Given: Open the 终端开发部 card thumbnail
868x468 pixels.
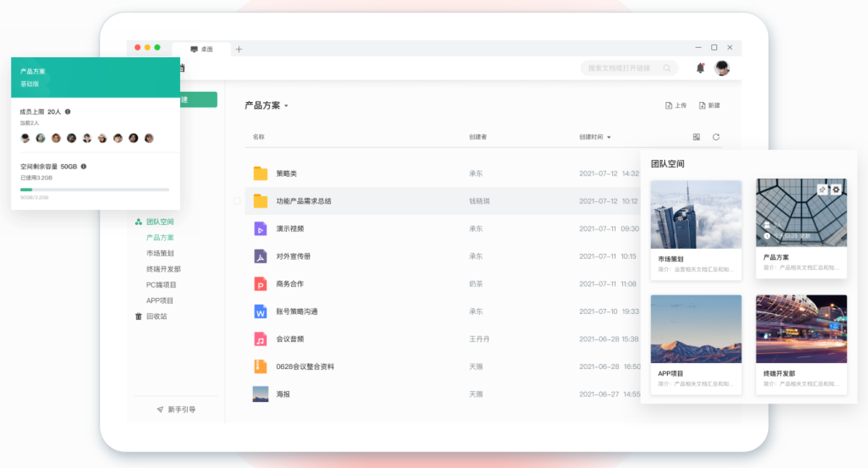Looking at the screenshot, I should (802, 329).
